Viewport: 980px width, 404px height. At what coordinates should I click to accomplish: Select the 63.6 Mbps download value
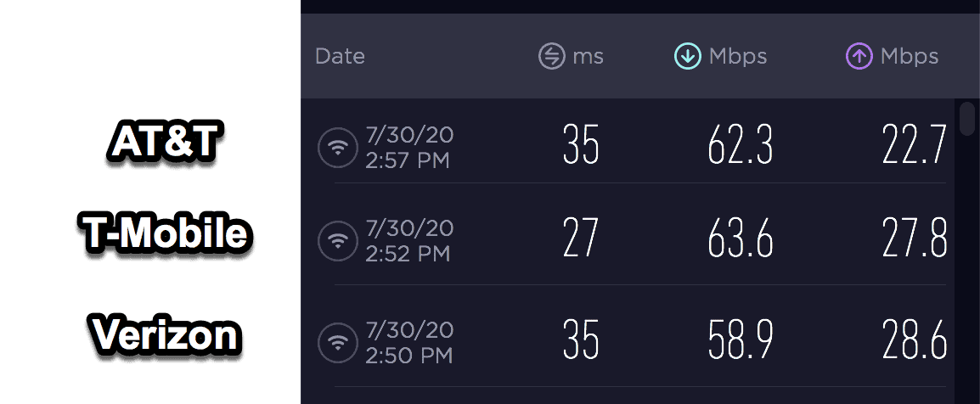pyautogui.click(x=741, y=238)
